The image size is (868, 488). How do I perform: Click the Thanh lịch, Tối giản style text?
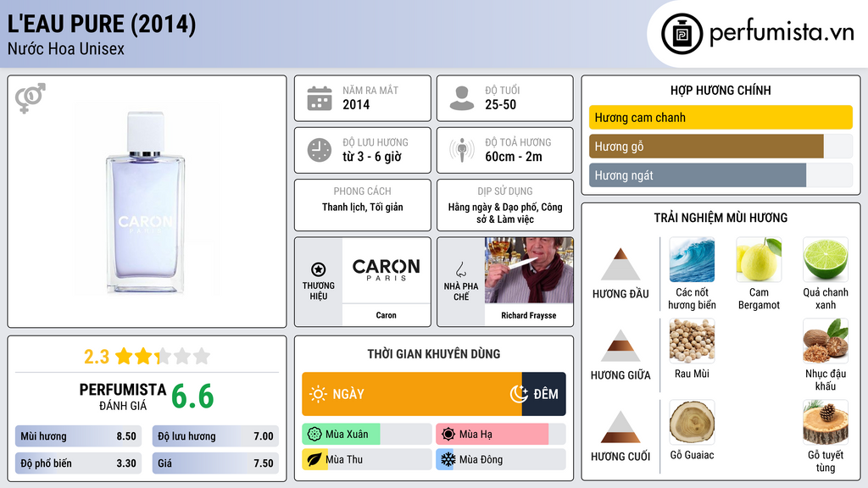363,207
